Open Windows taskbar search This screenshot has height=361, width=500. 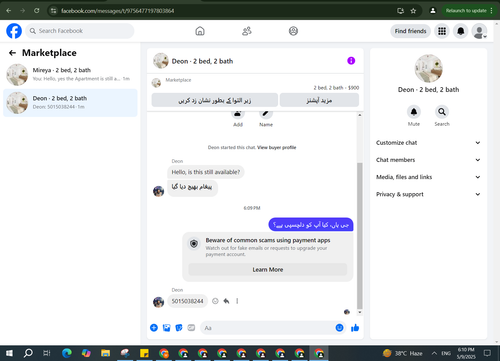28,353
